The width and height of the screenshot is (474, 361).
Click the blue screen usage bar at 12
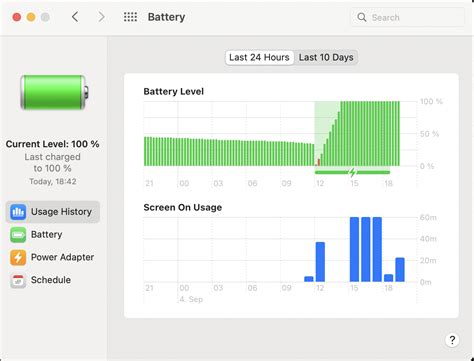click(320, 262)
